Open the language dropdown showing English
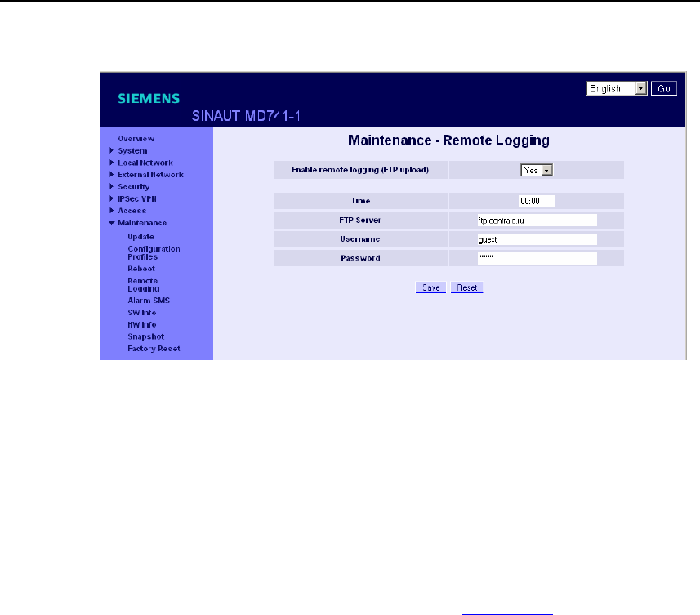This screenshot has width=700, height=615. coord(616,88)
